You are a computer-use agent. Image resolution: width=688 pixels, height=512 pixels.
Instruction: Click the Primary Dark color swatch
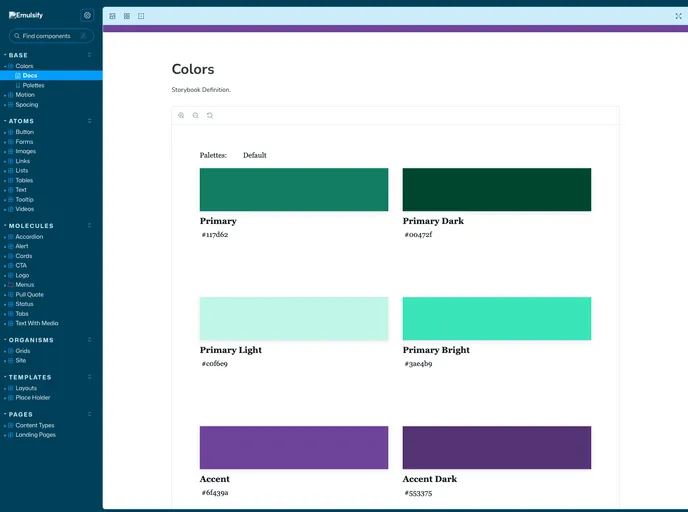pos(497,190)
